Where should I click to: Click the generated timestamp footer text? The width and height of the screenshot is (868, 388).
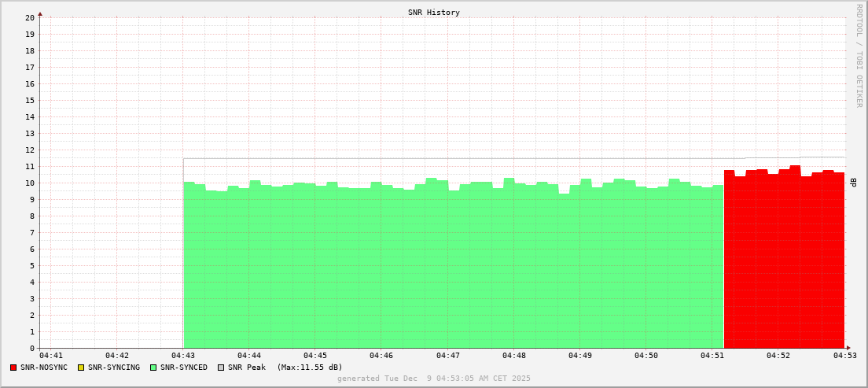(x=434, y=379)
